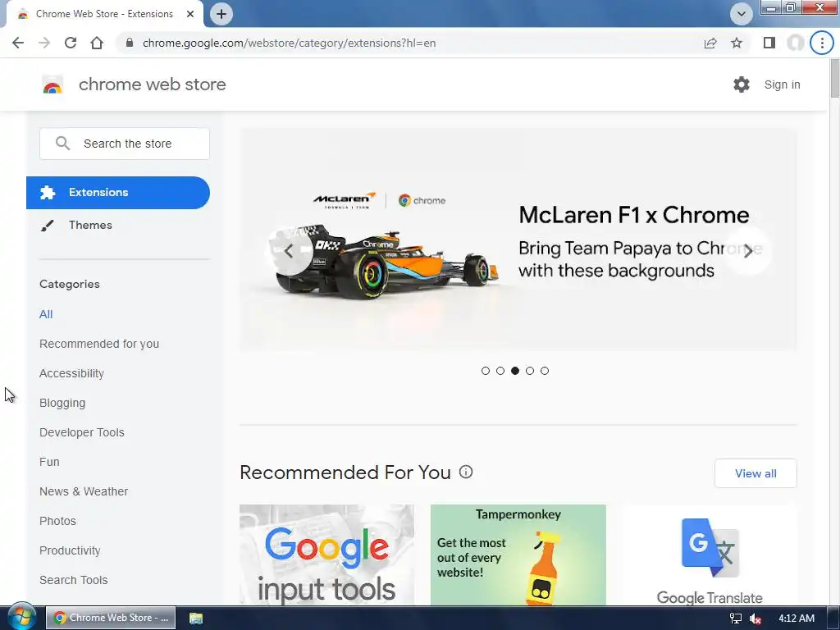The width and height of the screenshot is (840, 630).
Task: Bookmark this tab with the star icon
Action: [737, 43]
